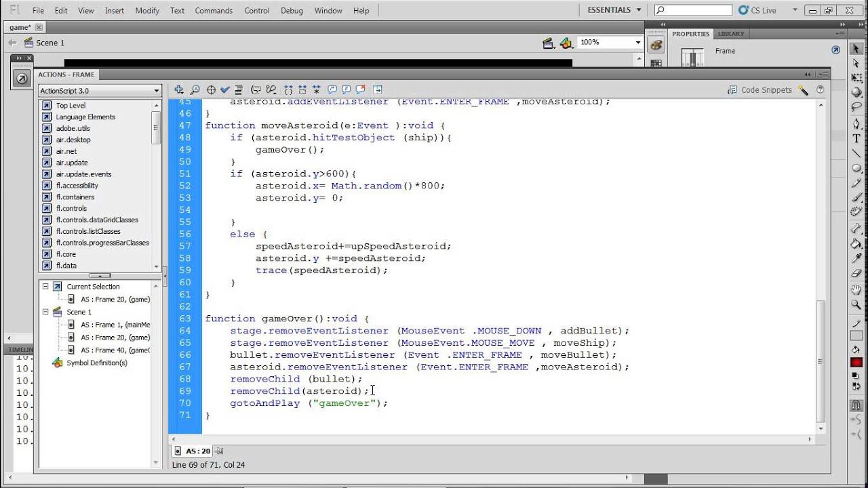This screenshot has height=488, width=868.
Task: Select the Line tool
Action: [856, 153]
